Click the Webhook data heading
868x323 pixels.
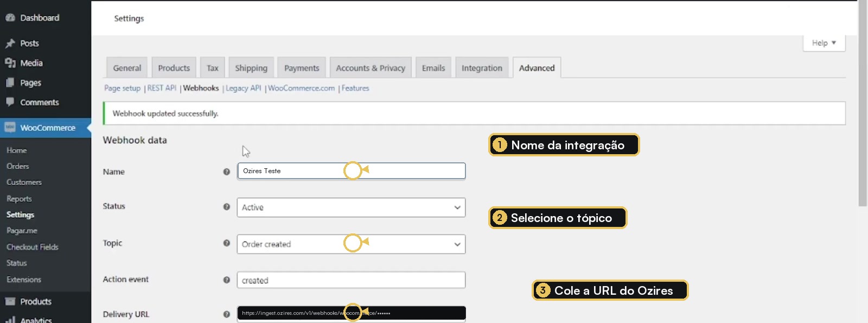(135, 140)
